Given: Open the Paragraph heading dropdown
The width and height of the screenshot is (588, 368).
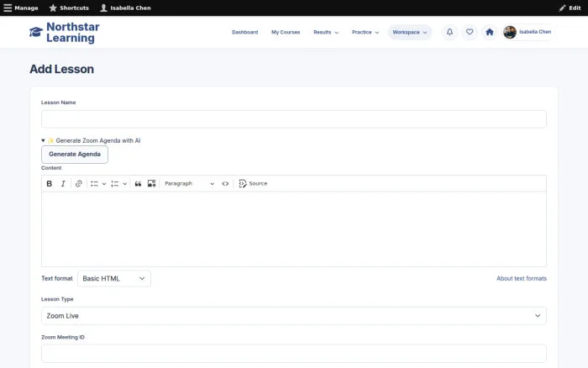Looking at the screenshot, I should (x=189, y=183).
